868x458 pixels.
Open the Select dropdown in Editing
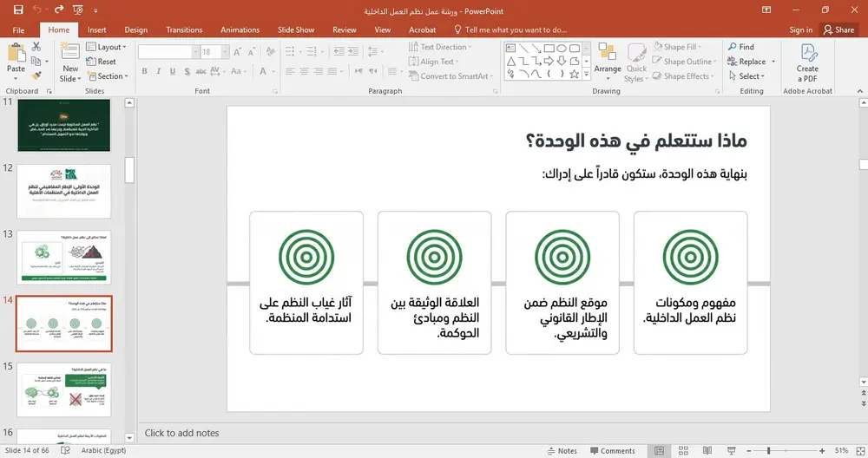tap(746, 76)
